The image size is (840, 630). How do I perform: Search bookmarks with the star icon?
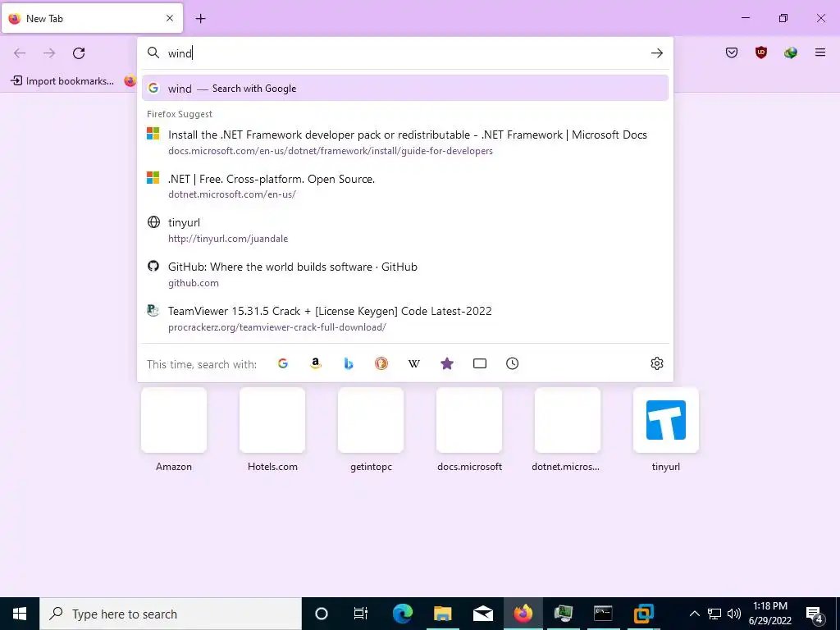click(x=447, y=363)
